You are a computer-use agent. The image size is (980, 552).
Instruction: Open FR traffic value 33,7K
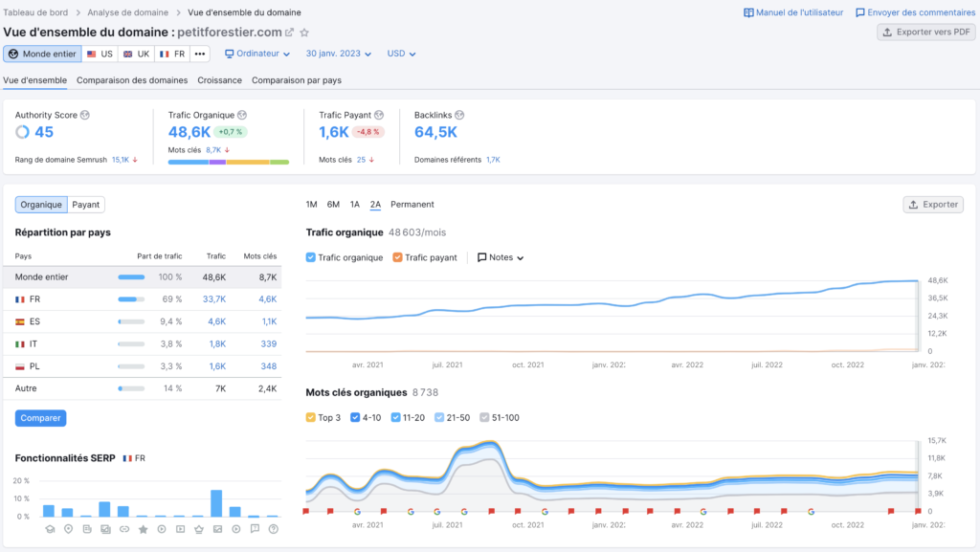(x=214, y=299)
